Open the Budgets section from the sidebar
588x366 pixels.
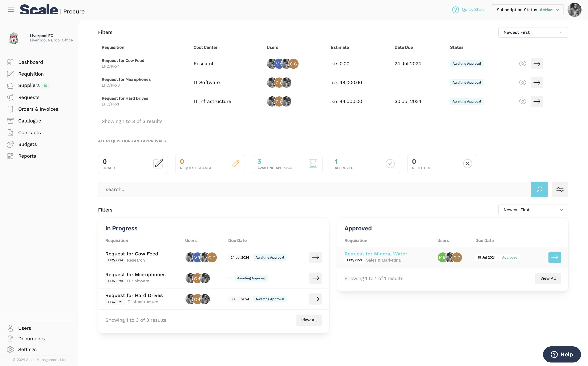click(x=28, y=144)
